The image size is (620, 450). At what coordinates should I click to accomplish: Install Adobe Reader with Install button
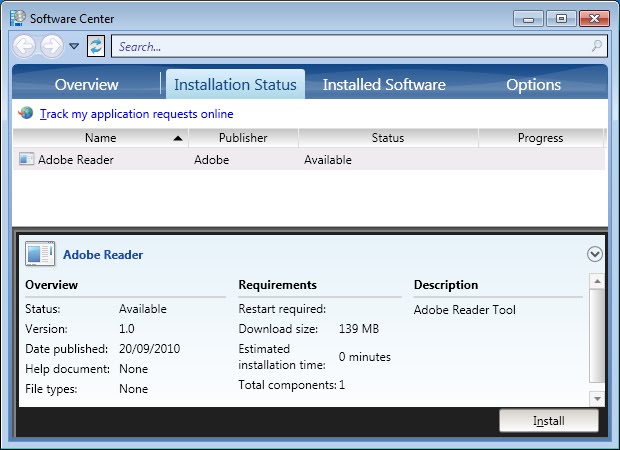pos(548,421)
